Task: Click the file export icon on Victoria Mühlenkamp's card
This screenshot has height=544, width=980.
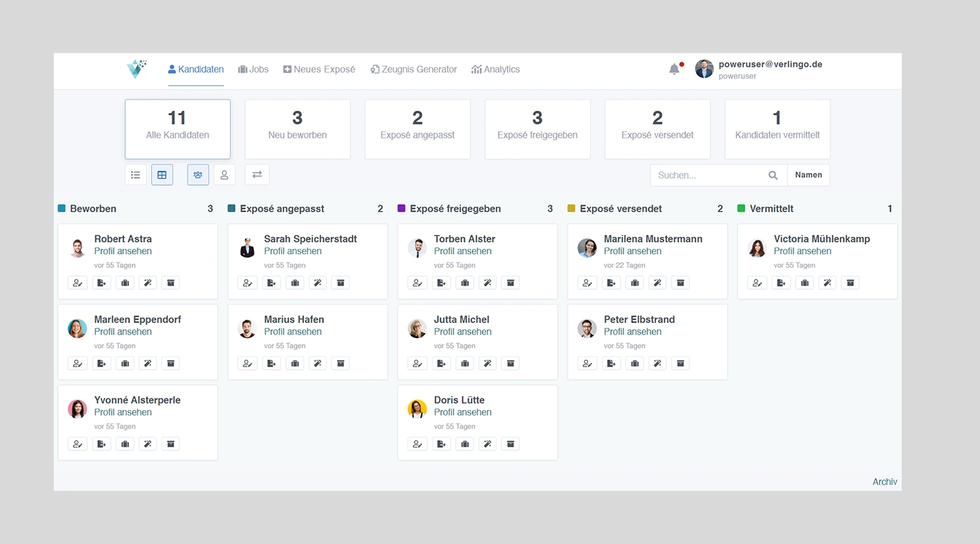Action: tap(781, 283)
